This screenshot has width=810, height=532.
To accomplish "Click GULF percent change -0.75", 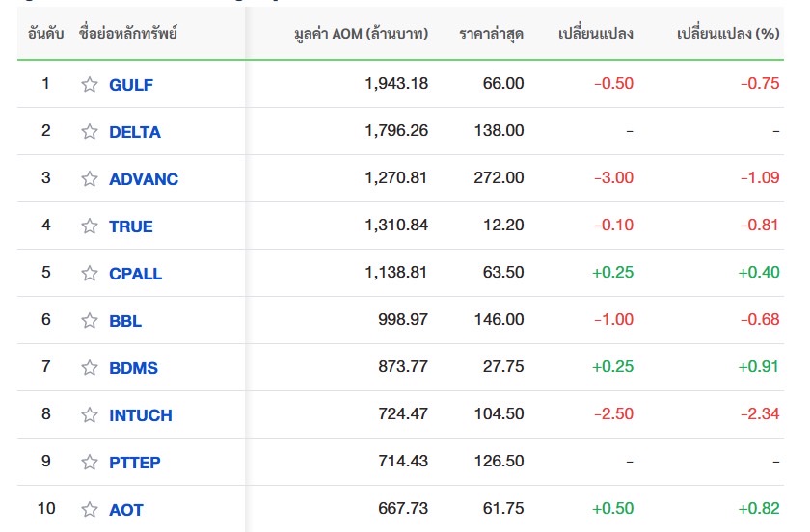I will pyautogui.click(x=760, y=83).
